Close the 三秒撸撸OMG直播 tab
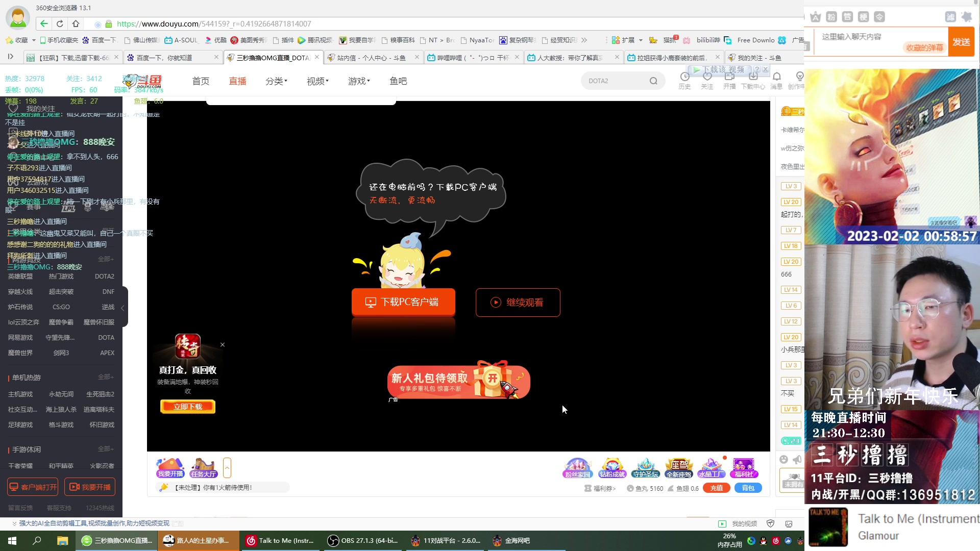The image size is (980, 551). pyautogui.click(x=317, y=57)
